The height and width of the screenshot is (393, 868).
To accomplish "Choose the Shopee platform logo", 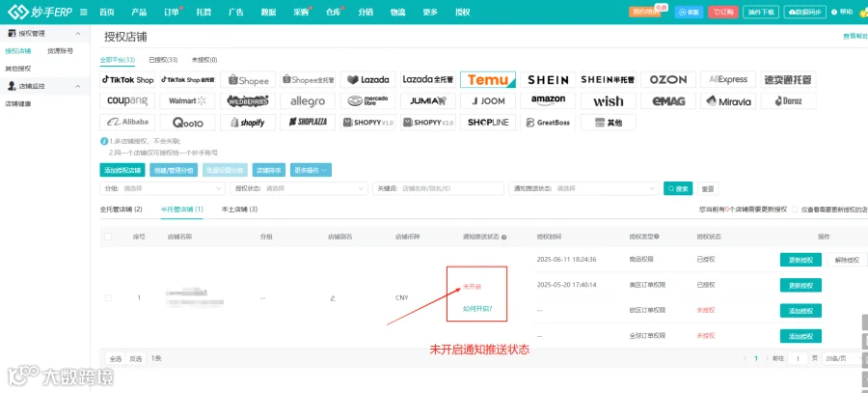I will point(248,80).
